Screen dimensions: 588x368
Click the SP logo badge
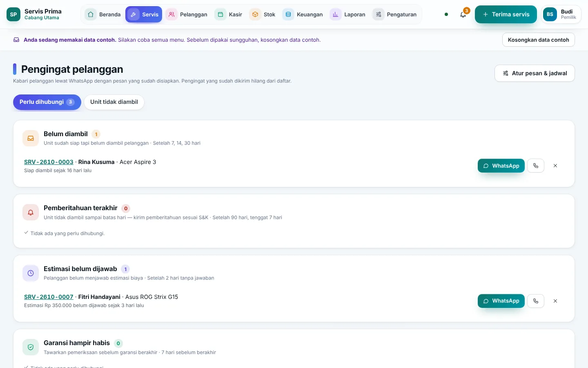13,14
